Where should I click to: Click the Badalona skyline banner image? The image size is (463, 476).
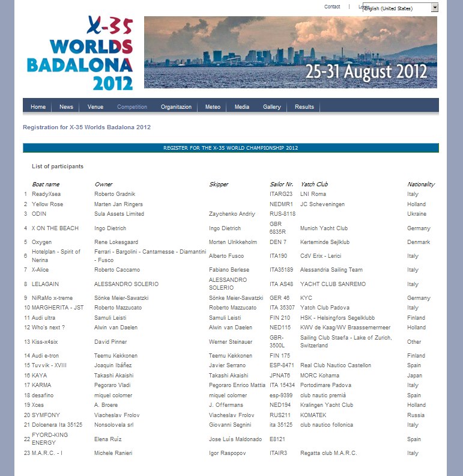tap(291, 52)
